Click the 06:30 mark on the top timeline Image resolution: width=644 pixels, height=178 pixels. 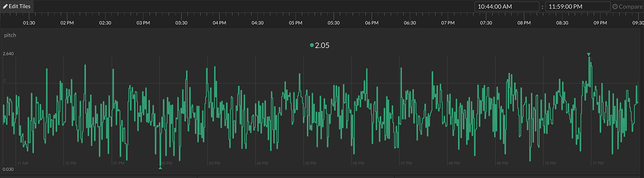[410, 23]
